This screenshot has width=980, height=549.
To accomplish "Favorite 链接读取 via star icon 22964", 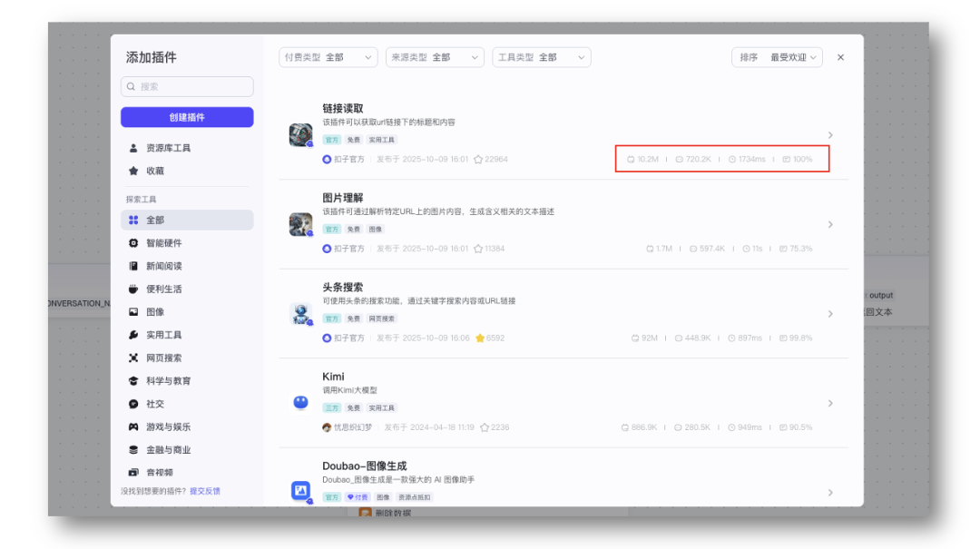I will 478,160.
